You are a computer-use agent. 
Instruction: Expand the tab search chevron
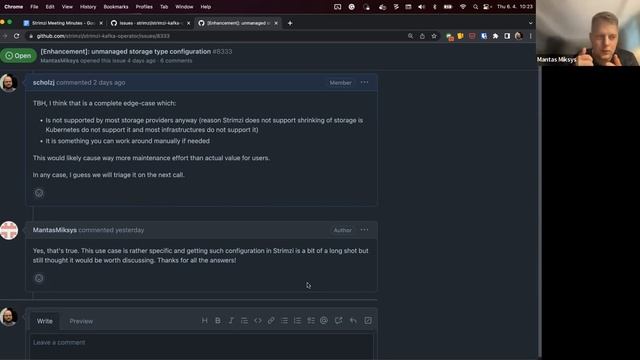(x=530, y=23)
